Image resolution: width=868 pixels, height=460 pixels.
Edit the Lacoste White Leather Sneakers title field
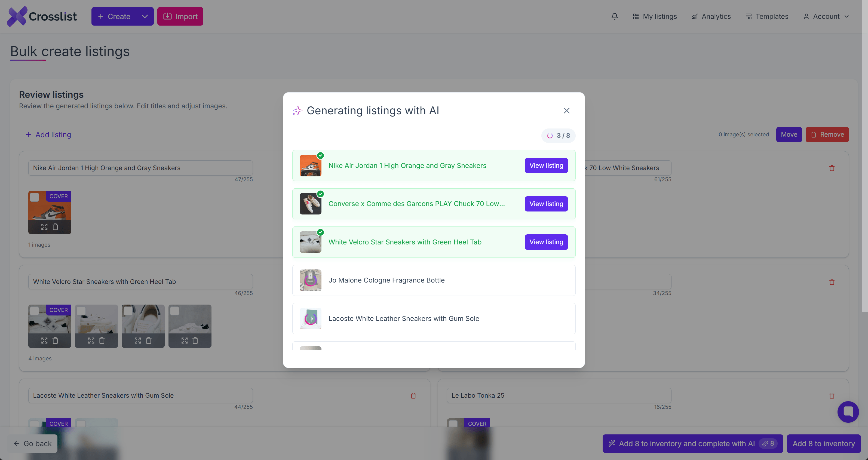pos(140,395)
